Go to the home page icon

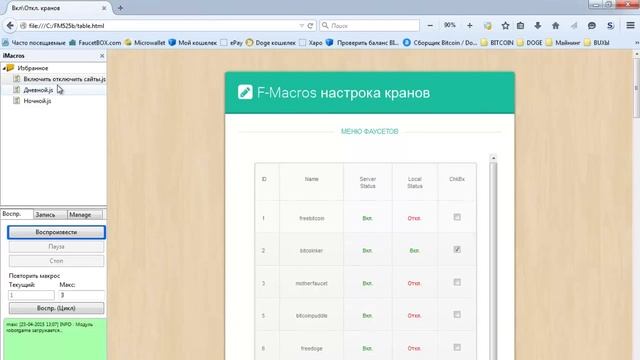point(556,26)
